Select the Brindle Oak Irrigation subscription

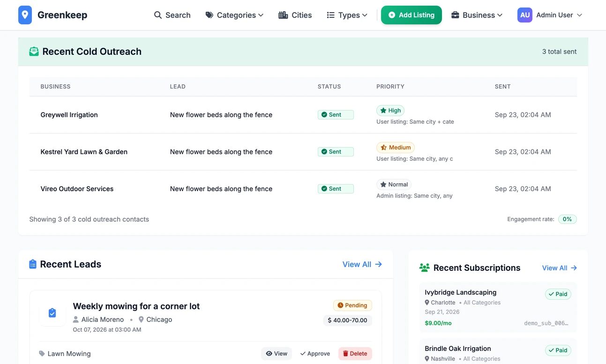(458, 349)
